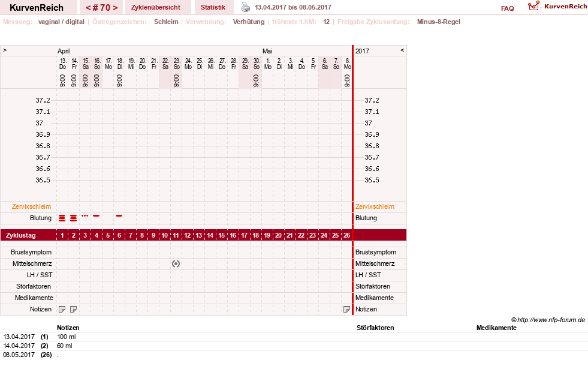Click the date range 13.04.2017 bis 08.05.2017
588x375 pixels.
[x=293, y=7]
